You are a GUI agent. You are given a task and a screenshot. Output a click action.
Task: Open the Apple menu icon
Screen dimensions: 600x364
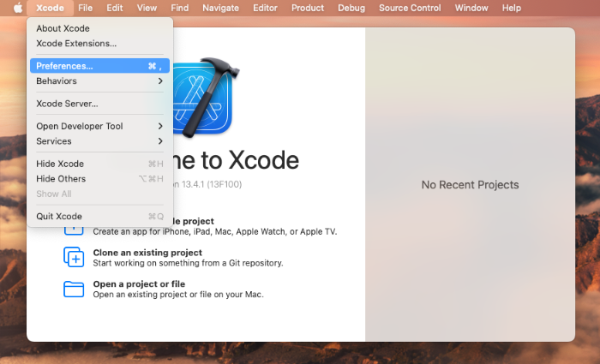click(x=18, y=8)
